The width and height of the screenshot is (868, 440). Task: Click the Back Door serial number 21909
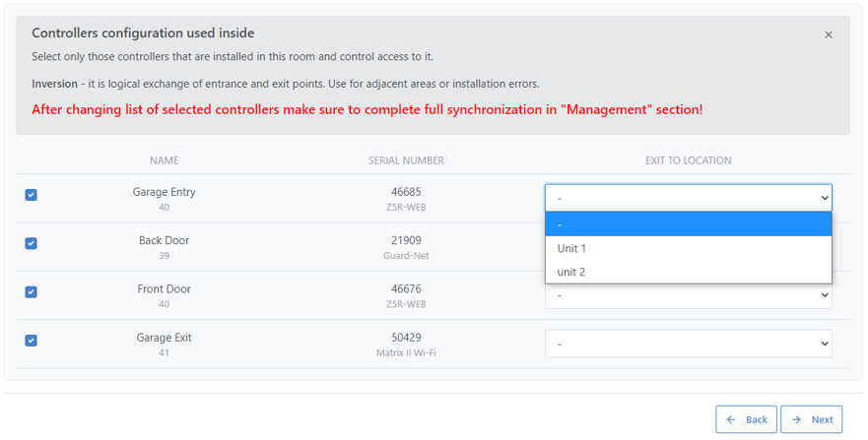(406, 240)
